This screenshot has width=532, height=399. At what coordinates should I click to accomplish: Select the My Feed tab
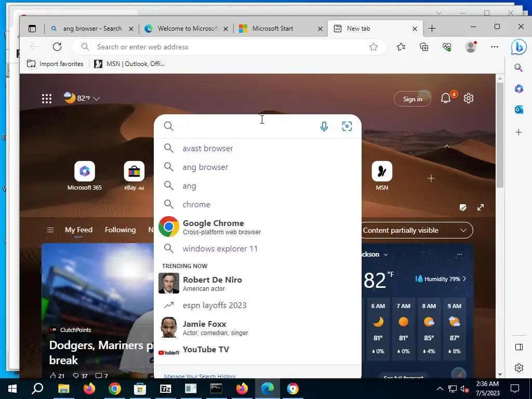tap(78, 230)
